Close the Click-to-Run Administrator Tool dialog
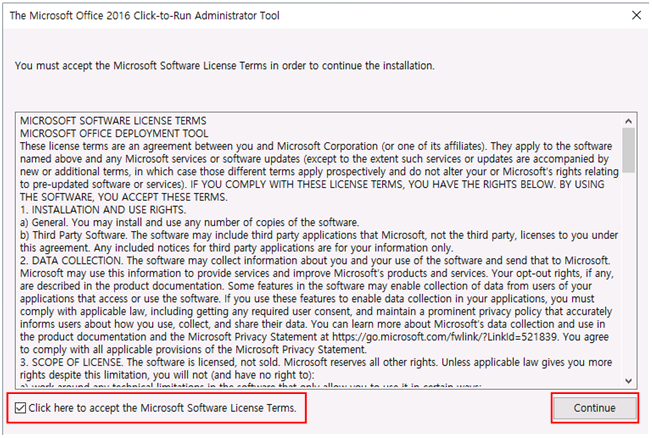 pos(636,15)
